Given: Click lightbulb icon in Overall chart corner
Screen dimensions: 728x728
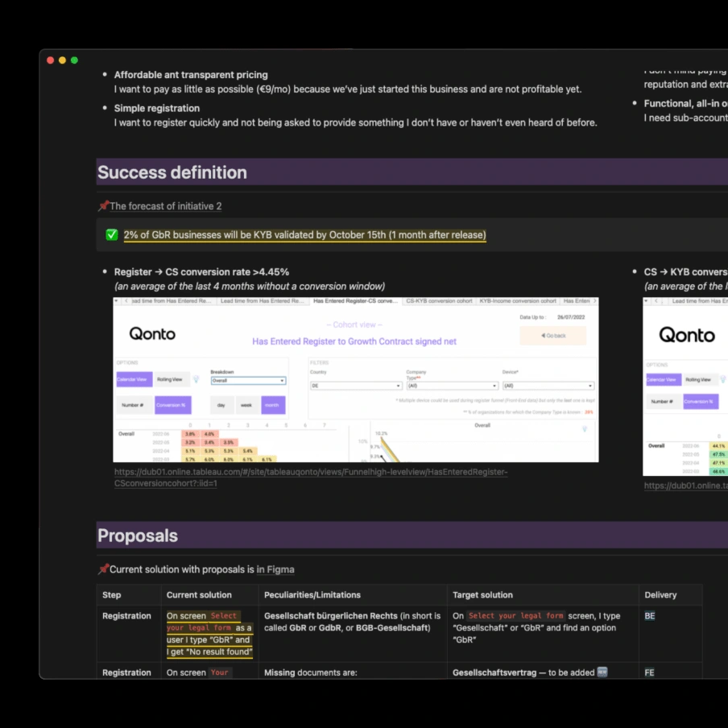Looking at the screenshot, I should (x=585, y=428).
